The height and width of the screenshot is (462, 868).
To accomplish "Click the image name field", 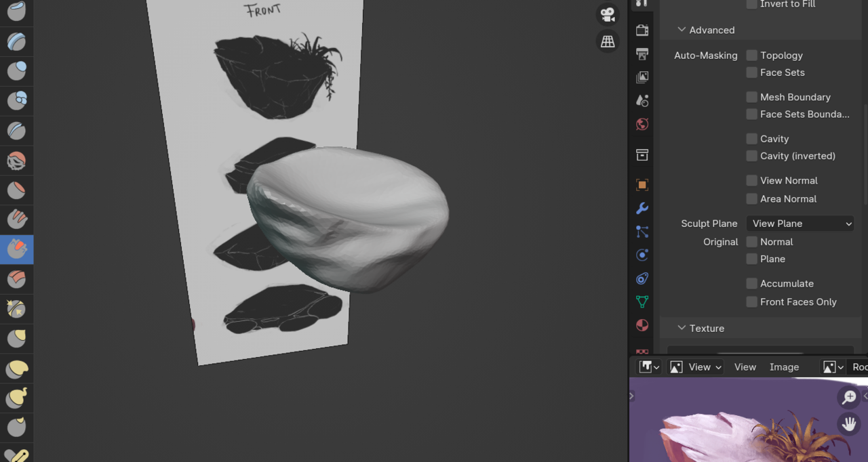I will [x=858, y=367].
